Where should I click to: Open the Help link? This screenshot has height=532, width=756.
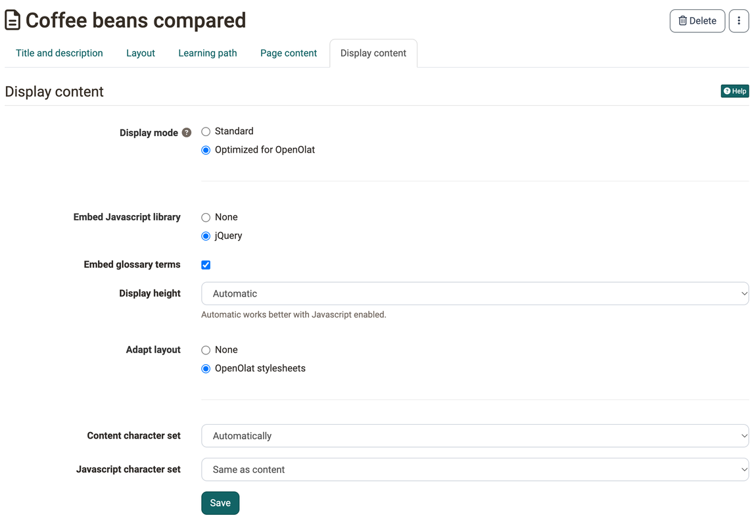735,91
